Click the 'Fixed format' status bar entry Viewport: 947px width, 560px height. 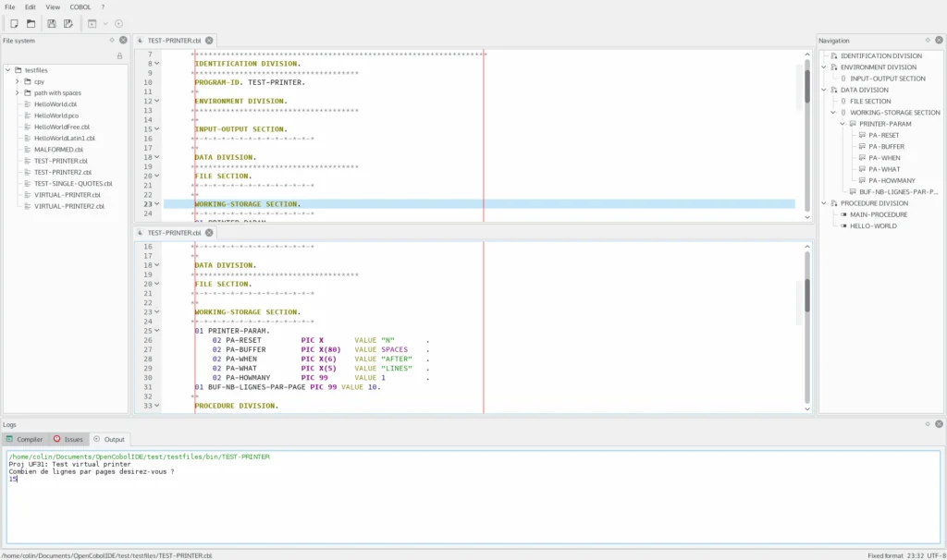pos(885,555)
